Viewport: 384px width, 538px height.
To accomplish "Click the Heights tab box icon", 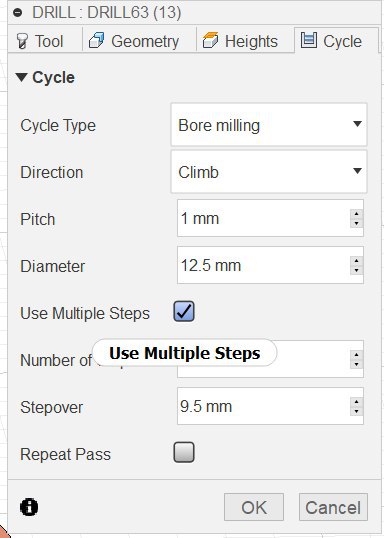I will 210,40.
